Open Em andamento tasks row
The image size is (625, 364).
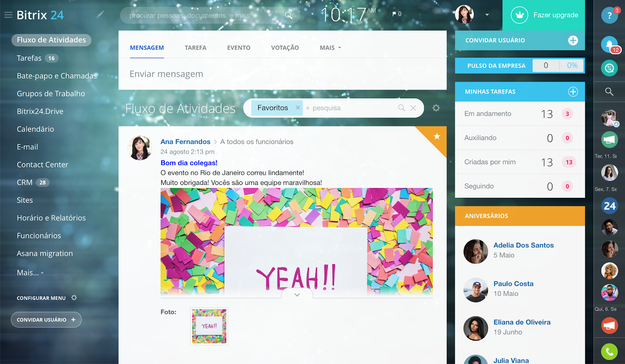point(520,114)
